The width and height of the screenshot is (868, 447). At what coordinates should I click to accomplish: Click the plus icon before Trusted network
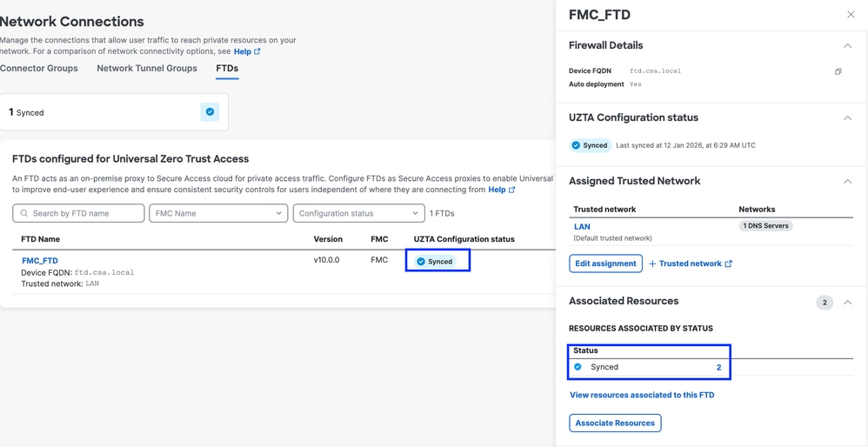pyautogui.click(x=652, y=264)
